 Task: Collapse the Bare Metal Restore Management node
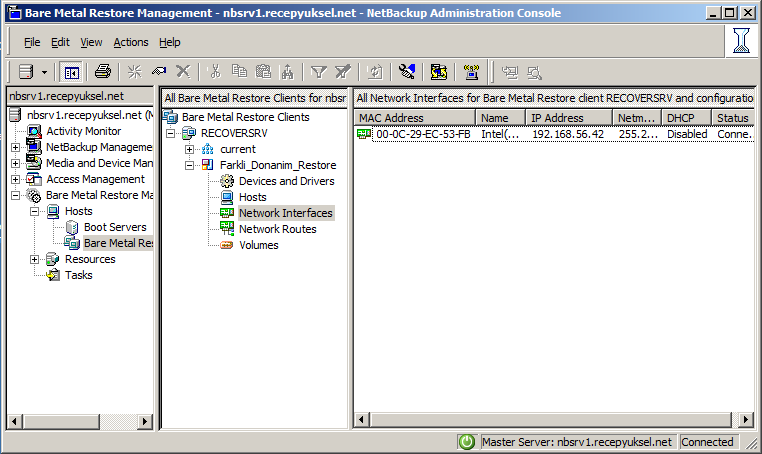(16, 195)
